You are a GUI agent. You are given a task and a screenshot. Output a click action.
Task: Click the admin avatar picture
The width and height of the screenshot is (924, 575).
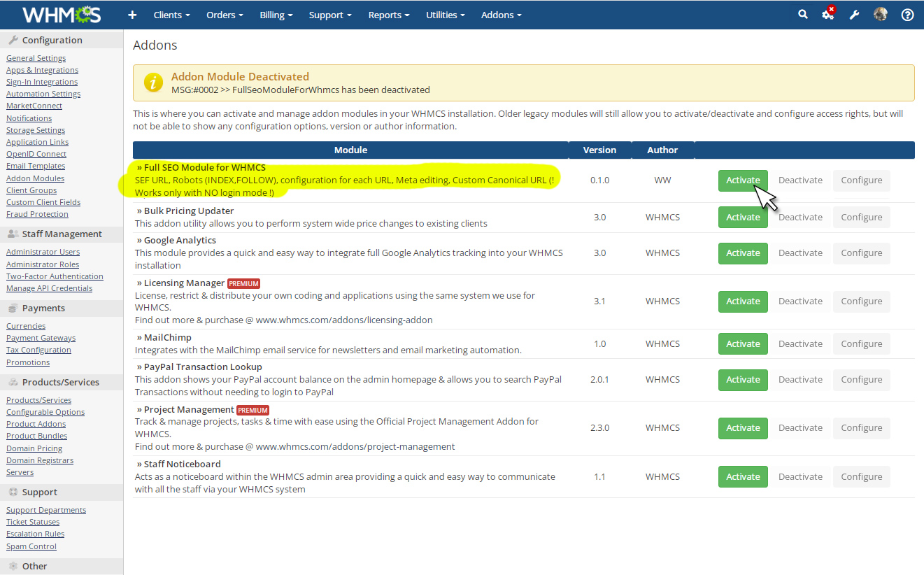tap(881, 14)
